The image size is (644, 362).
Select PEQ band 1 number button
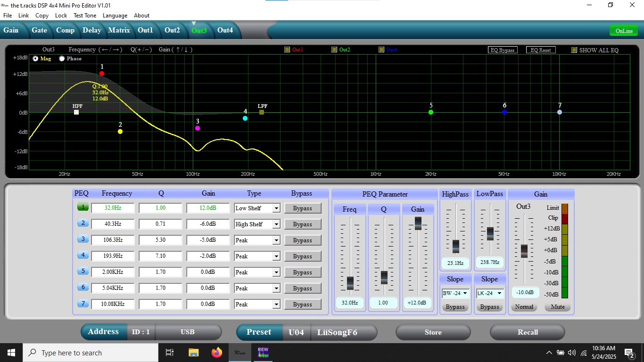coord(83,207)
